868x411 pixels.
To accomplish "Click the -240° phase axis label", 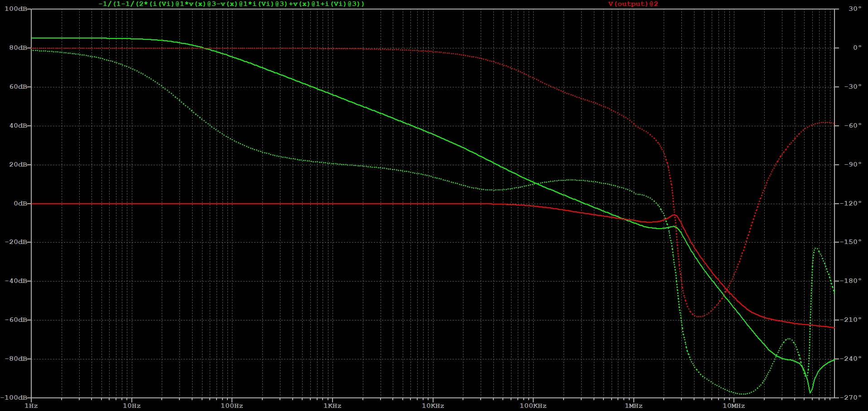I will pyautogui.click(x=852, y=359).
